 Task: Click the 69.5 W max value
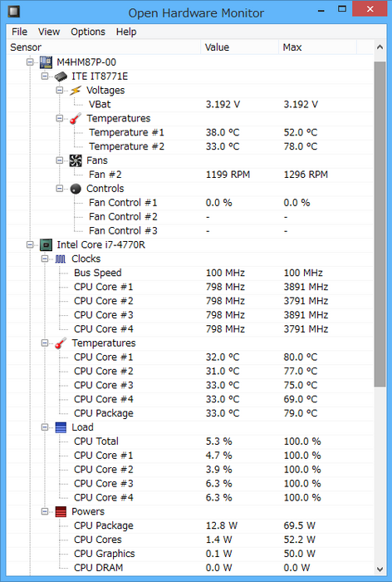299,526
